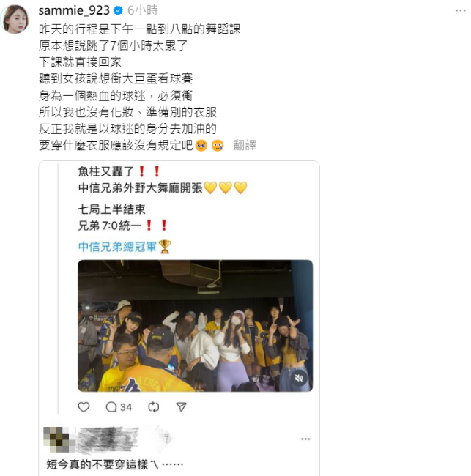Click the blurred commenter username

(108, 439)
